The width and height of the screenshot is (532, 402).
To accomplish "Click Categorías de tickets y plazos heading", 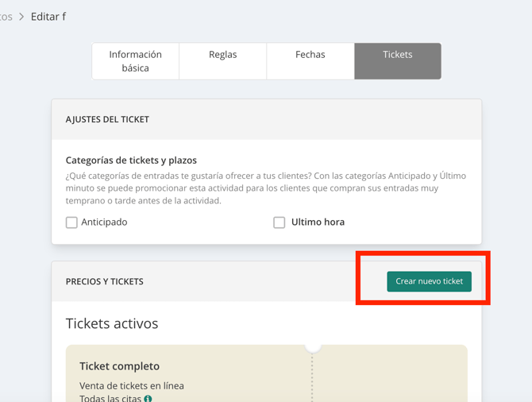I will [x=131, y=160].
